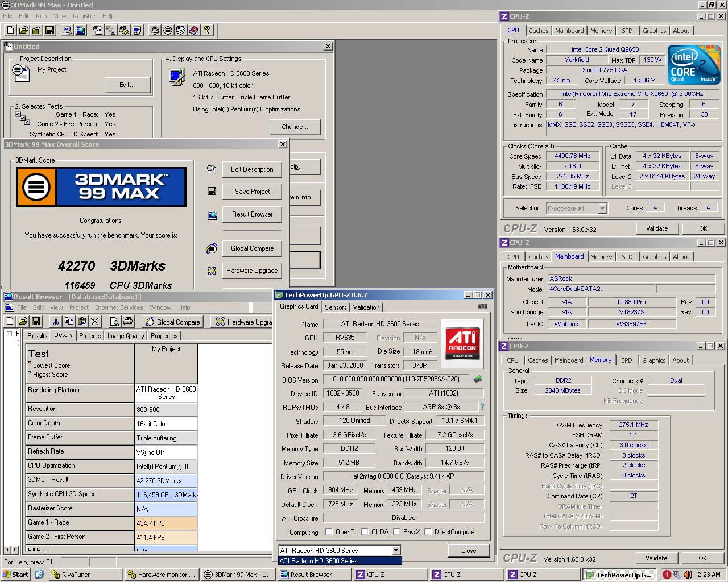Click the GPU-Z screenshot camera icon
Viewport: 728px width, 582px height.
(x=482, y=306)
